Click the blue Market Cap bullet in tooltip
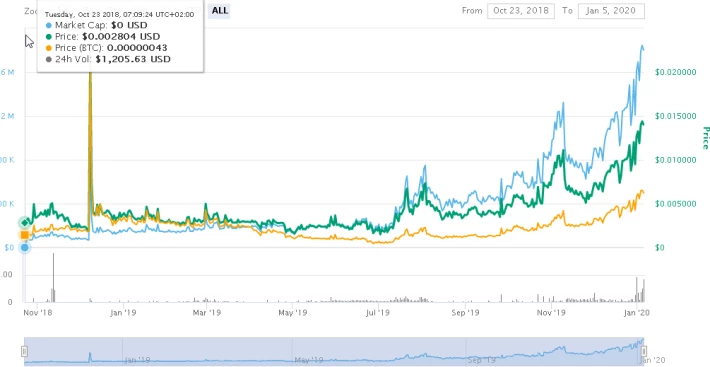The height and width of the screenshot is (367, 710). pos(48,25)
